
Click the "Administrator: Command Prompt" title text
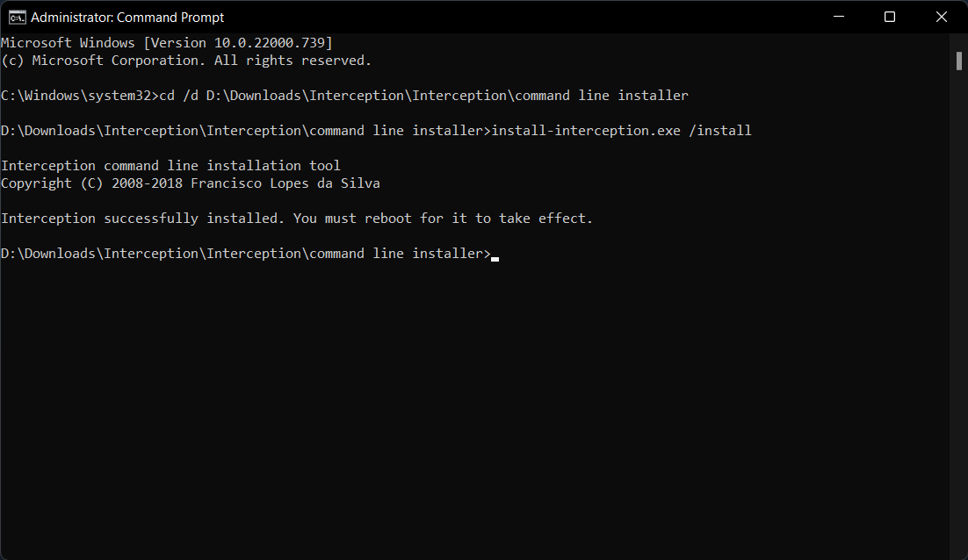[x=128, y=17]
